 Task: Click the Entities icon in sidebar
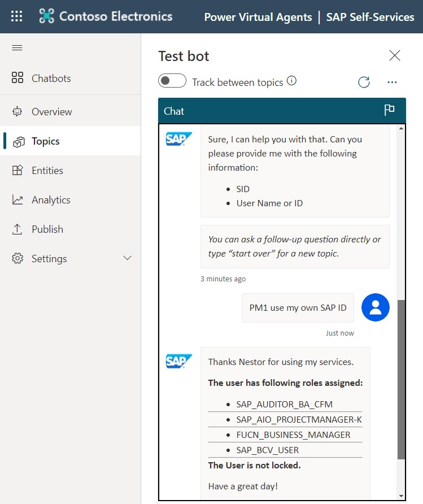18,171
